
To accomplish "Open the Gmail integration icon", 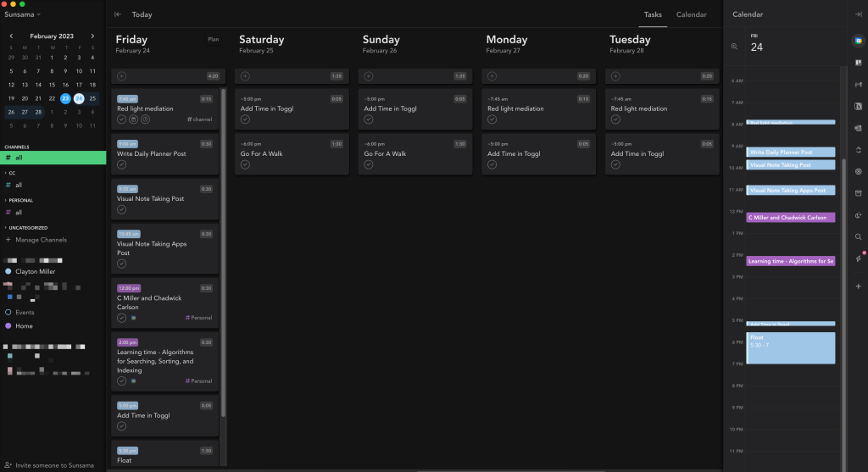I will pos(858,84).
